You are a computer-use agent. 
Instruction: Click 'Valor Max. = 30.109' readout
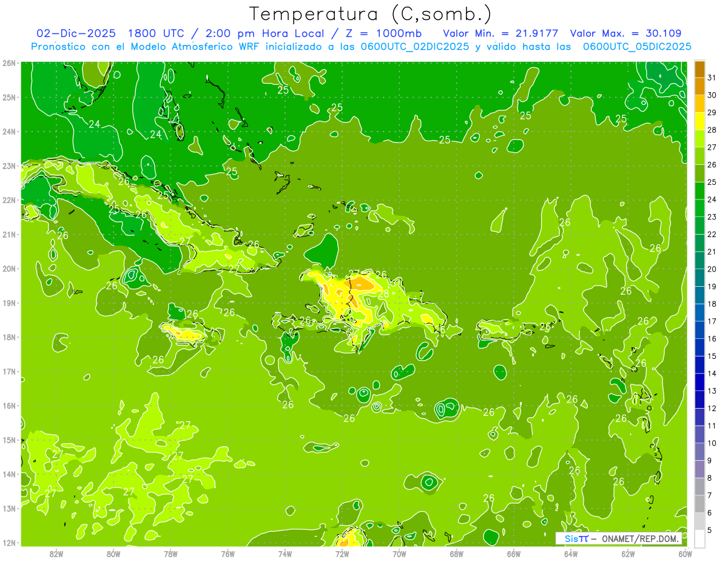[626, 33]
